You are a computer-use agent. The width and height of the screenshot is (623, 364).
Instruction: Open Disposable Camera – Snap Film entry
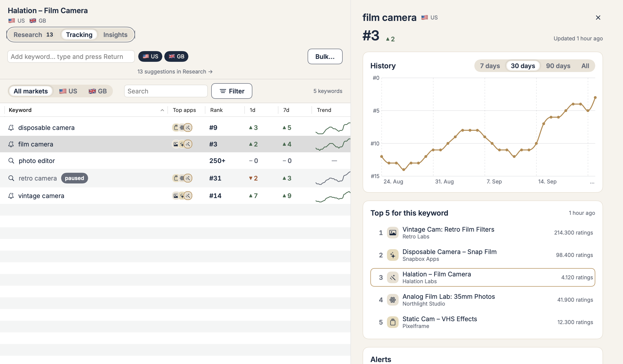click(483, 255)
